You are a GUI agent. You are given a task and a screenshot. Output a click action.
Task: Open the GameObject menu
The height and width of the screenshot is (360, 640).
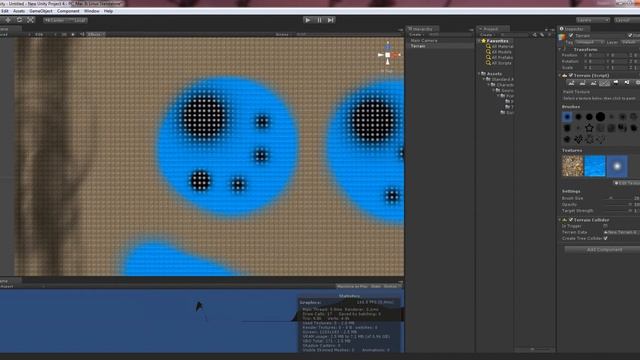(x=41, y=11)
